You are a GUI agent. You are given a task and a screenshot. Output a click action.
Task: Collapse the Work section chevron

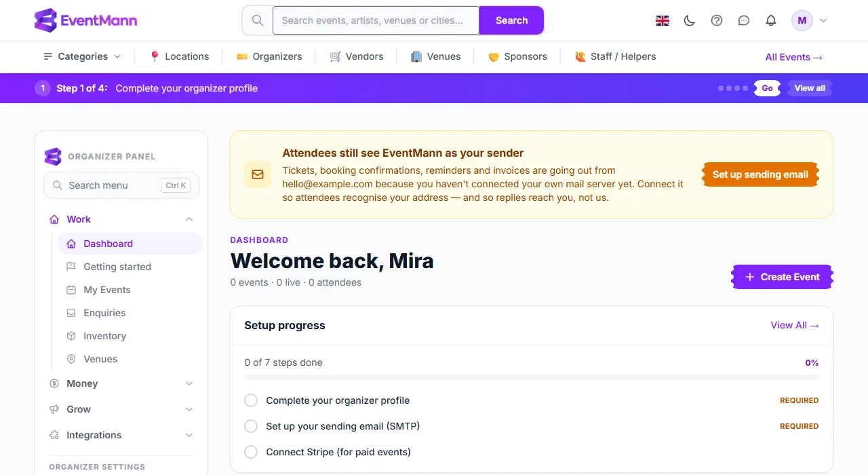(x=189, y=219)
